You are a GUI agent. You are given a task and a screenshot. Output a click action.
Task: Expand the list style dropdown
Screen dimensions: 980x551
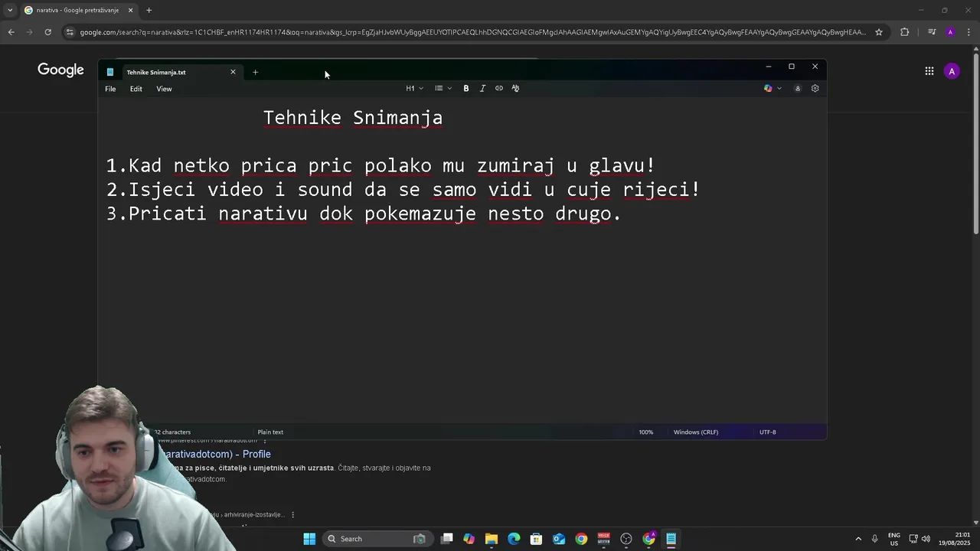click(443, 88)
